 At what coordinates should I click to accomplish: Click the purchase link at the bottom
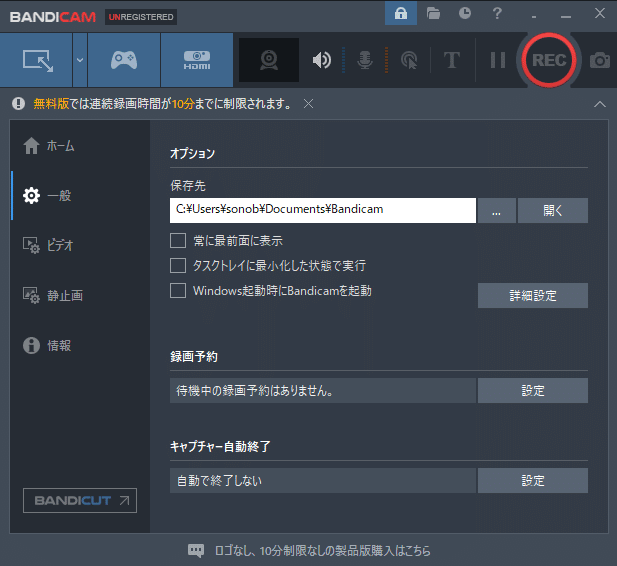[322, 550]
